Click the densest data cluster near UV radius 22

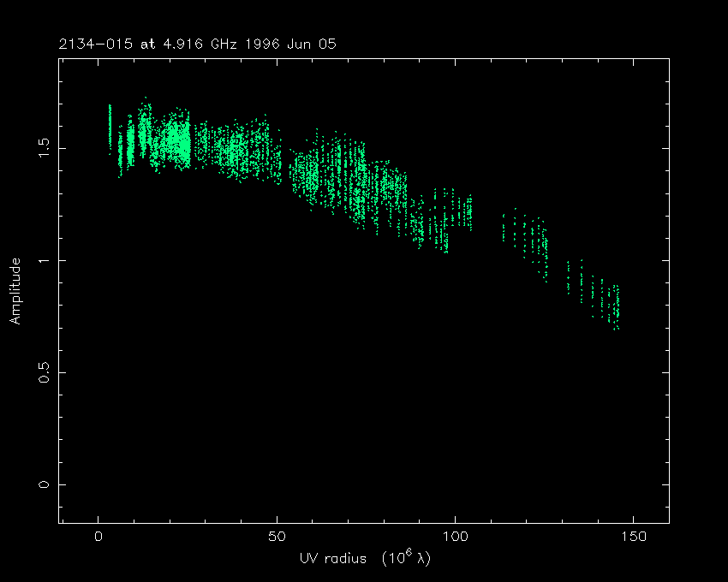[x=177, y=139]
